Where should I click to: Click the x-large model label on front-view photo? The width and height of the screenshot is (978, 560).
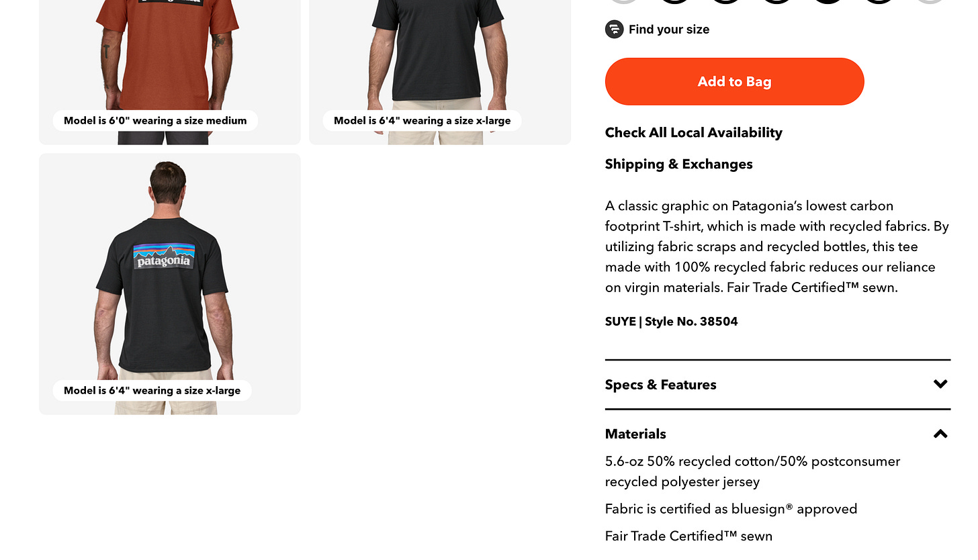422,121
